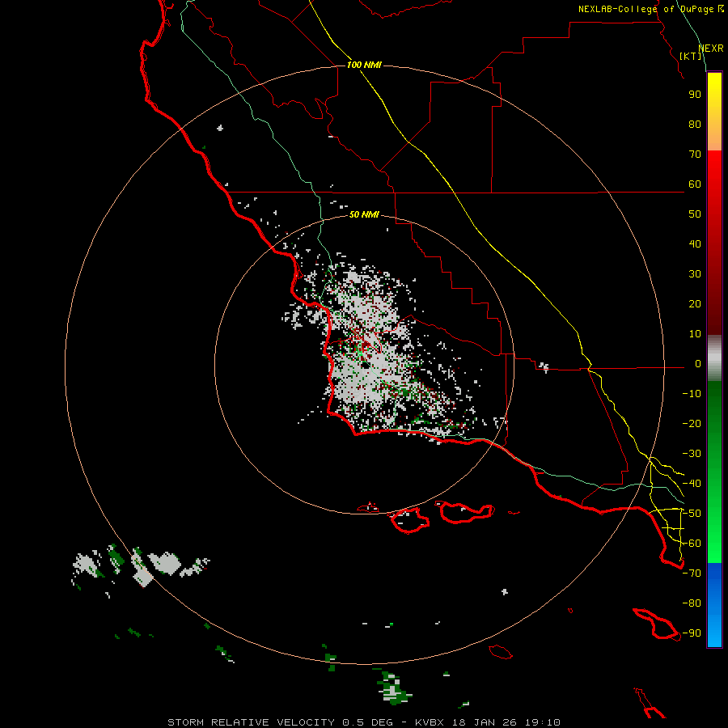
Task: Click STORM RELATIVE VELOCITY in the caption
Action: pos(251,722)
